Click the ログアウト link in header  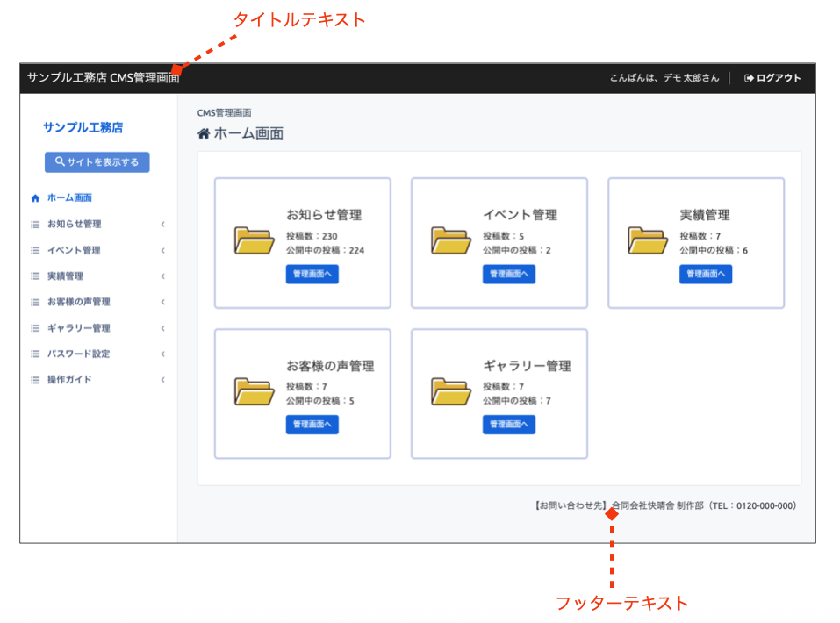(x=772, y=78)
